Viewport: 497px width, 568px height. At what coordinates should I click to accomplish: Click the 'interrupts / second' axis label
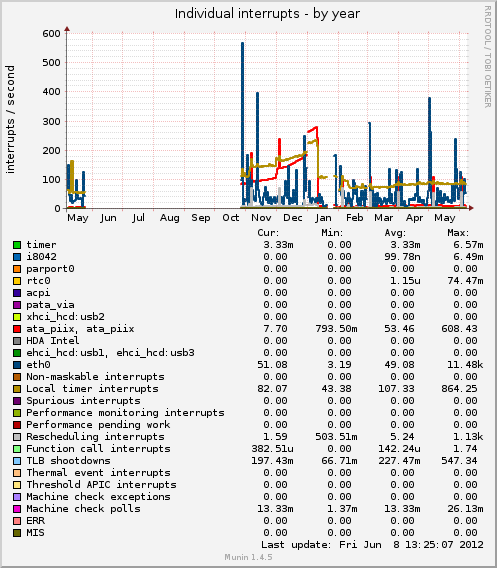click(x=10, y=120)
